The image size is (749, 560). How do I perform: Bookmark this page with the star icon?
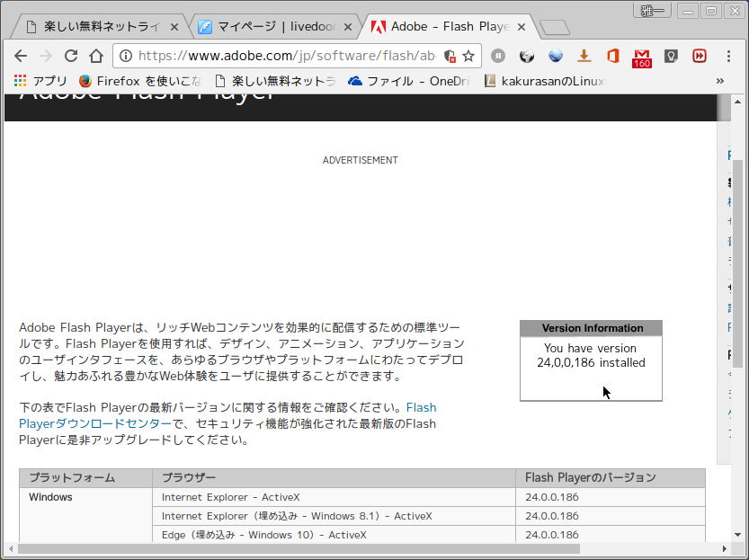pos(468,56)
